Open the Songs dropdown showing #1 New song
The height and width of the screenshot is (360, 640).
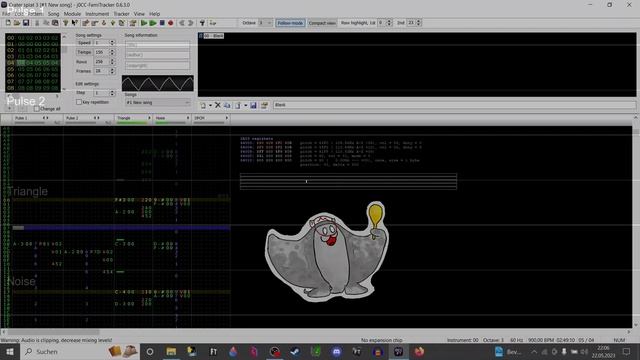[158, 102]
